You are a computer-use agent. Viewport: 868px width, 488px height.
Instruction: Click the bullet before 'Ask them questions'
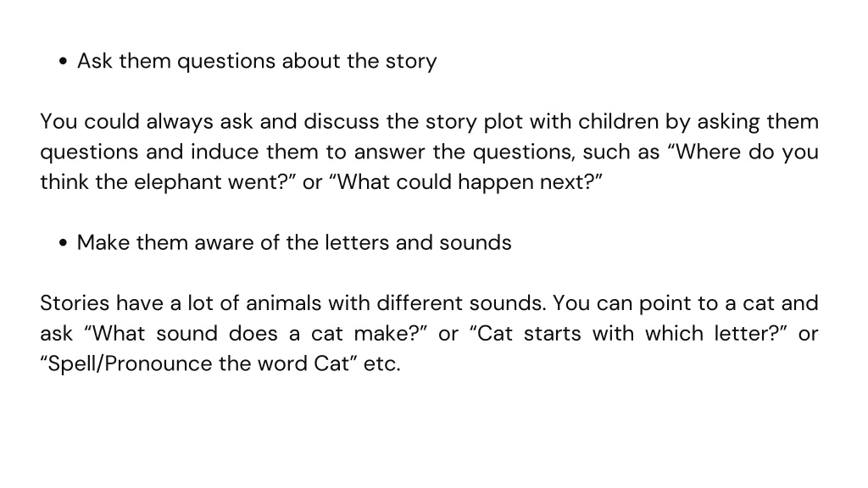63,61
